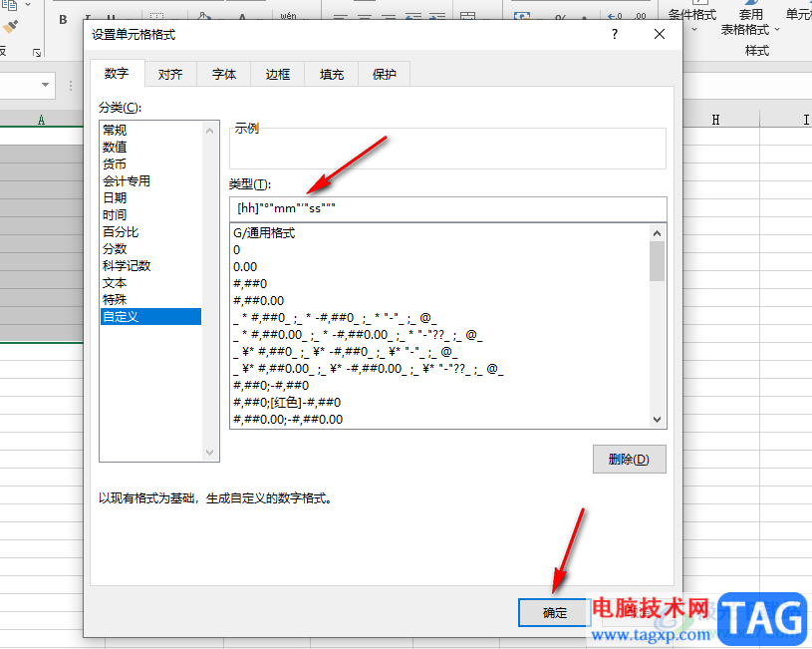The height and width of the screenshot is (649, 812).
Task: Click the format painter brush icon
Action: 10,27
